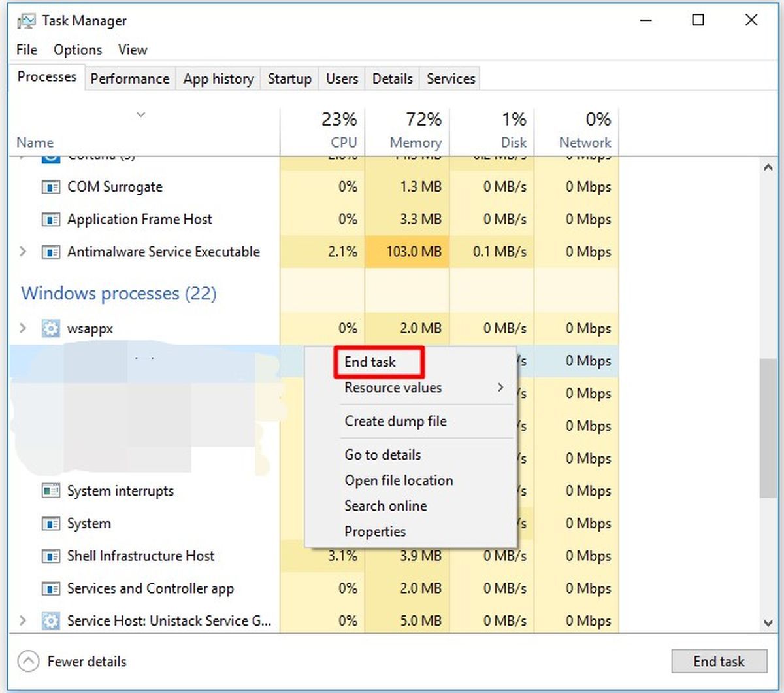Viewport: 784px width, 693px height.
Task: Choose Create dump file in context menu
Action: (412, 422)
